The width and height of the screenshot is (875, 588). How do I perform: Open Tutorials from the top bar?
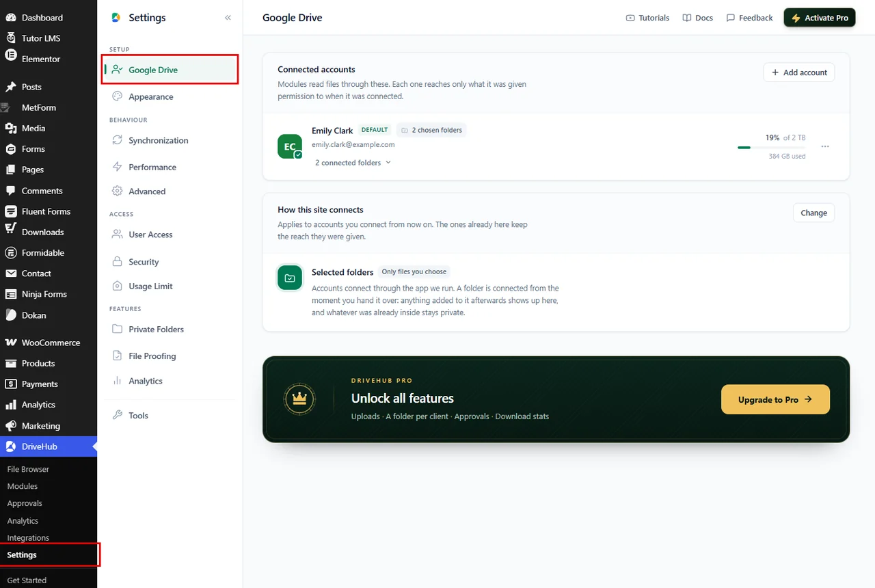click(x=647, y=18)
